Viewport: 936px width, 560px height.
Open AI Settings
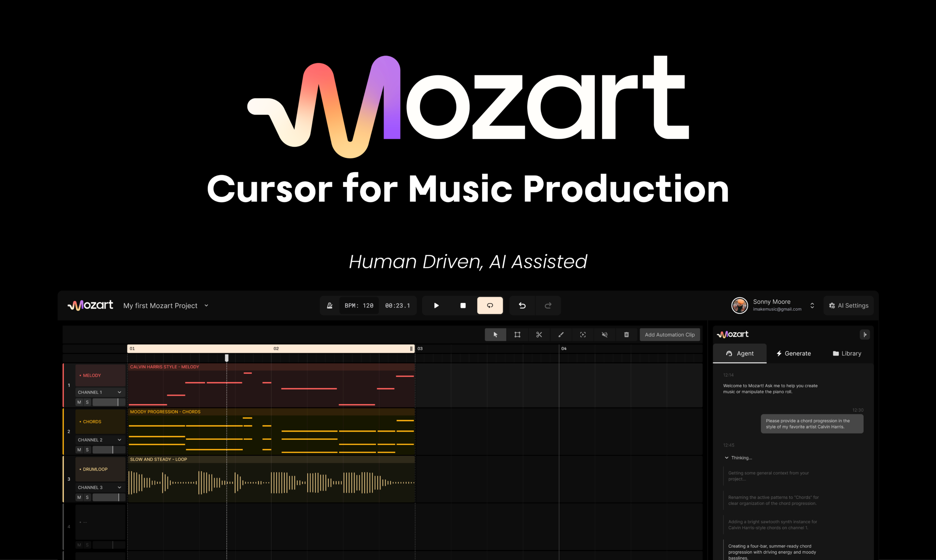coord(849,306)
